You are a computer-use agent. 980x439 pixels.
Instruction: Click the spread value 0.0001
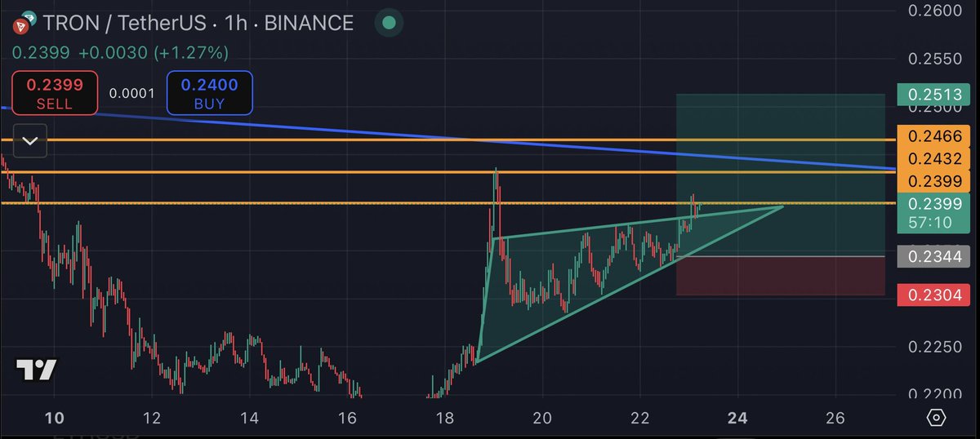131,93
